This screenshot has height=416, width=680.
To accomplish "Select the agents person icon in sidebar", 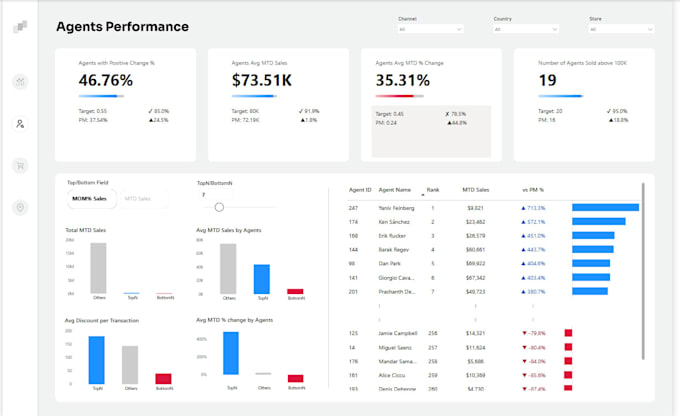I will point(20,124).
